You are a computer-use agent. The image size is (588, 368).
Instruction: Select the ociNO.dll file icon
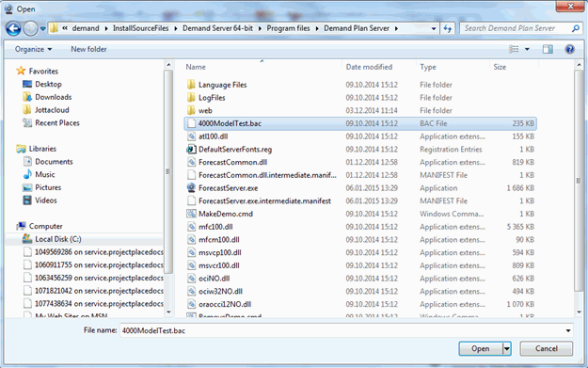coord(191,279)
